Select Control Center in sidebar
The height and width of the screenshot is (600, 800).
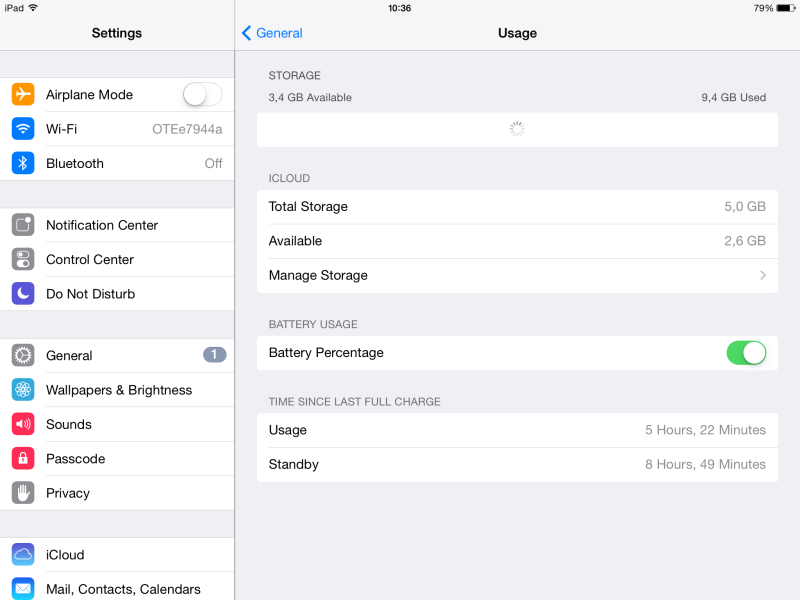[x=117, y=259]
